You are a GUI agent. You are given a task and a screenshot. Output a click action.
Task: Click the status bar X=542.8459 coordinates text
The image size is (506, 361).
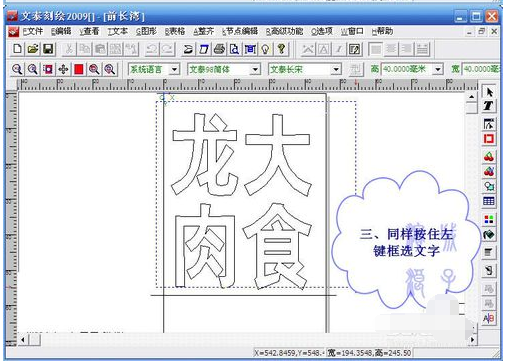[289, 353]
